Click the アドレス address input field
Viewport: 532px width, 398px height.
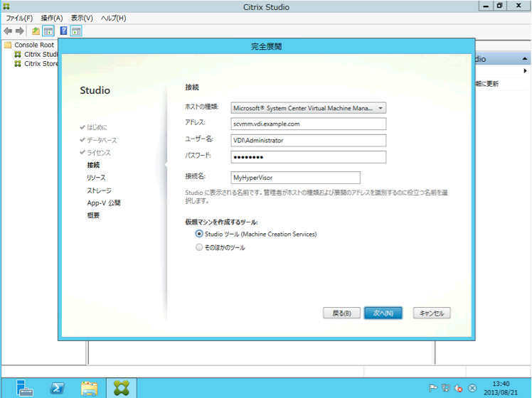[309, 124]
